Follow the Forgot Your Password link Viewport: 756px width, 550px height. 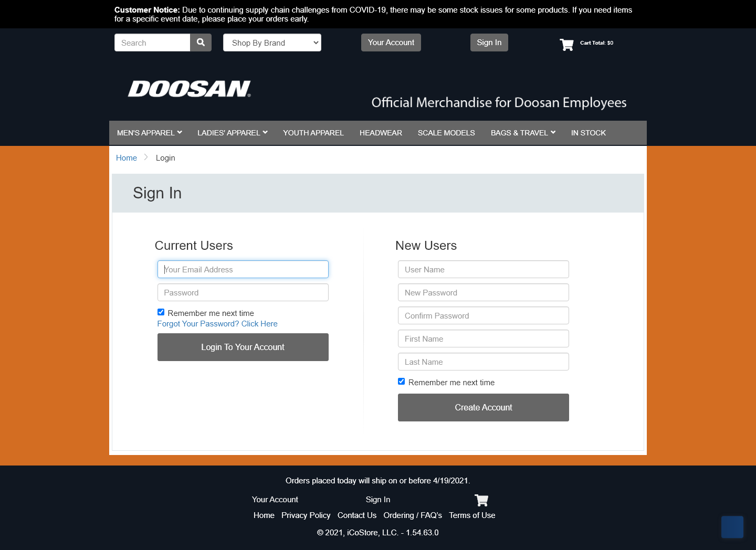(217, 324)
